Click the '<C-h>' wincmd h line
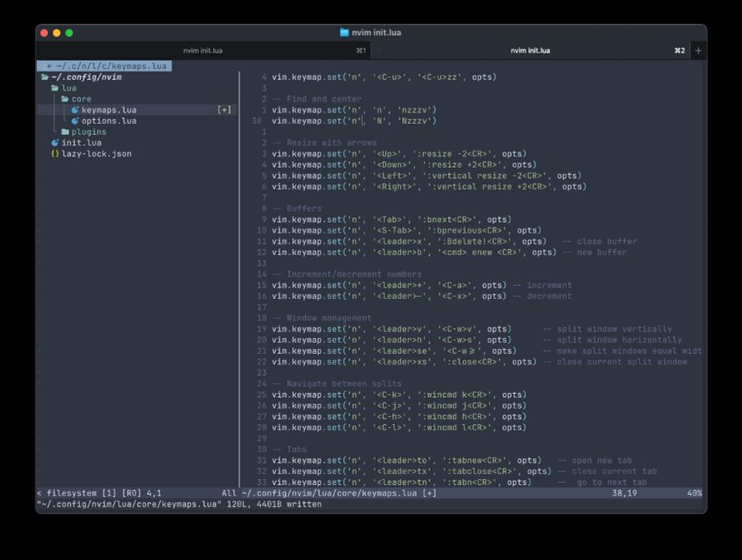 pos(399,416)
